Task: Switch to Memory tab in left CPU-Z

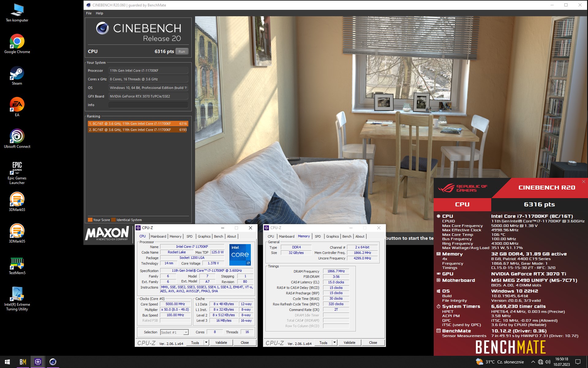Action: [x=175, y=236]
